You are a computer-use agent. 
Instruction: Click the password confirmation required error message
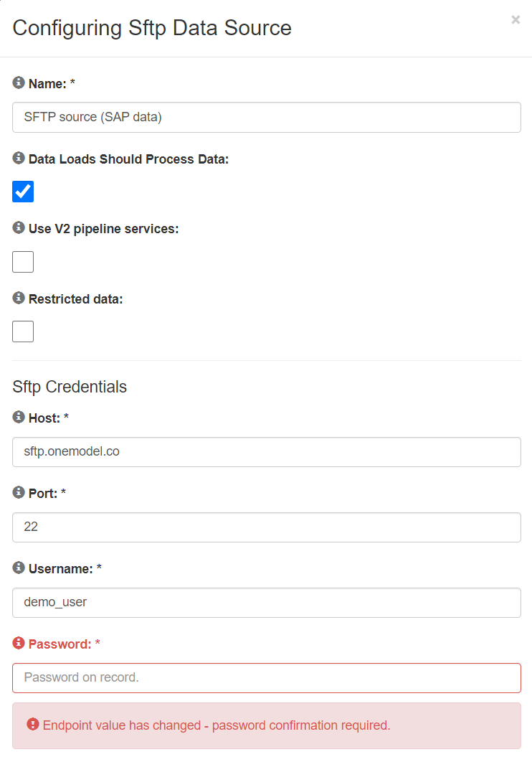pyautogui.click(x=217, y=725)
